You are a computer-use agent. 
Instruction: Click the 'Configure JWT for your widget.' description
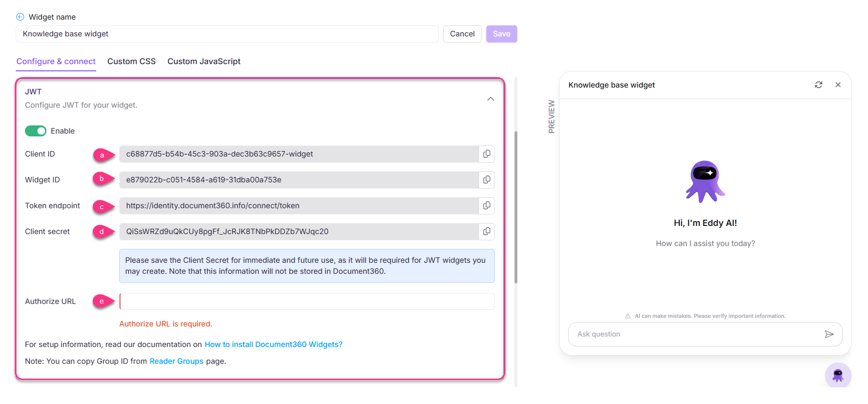(81, 105)
